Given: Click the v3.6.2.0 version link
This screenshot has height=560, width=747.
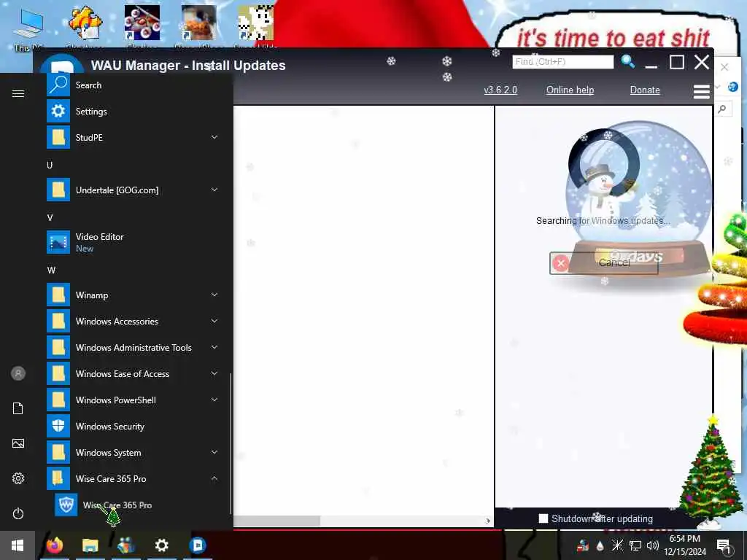Looking at the screenshot, I should (x=500, y=90).
